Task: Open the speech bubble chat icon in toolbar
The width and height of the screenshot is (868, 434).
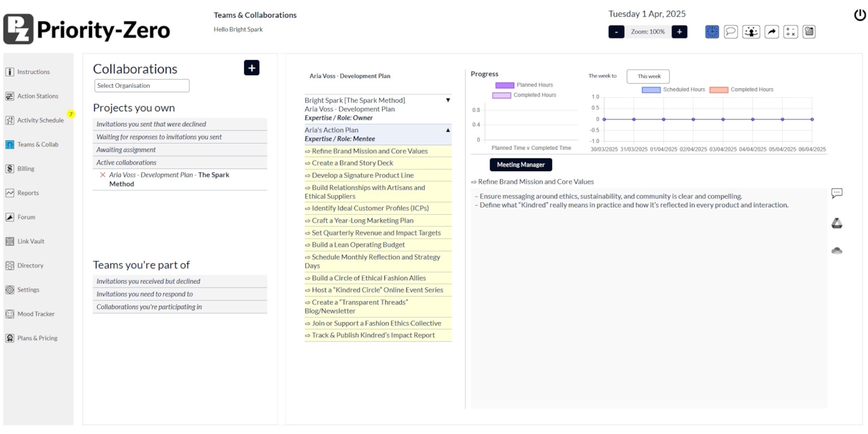Action: pyautogui.click(x=731, y=32)
